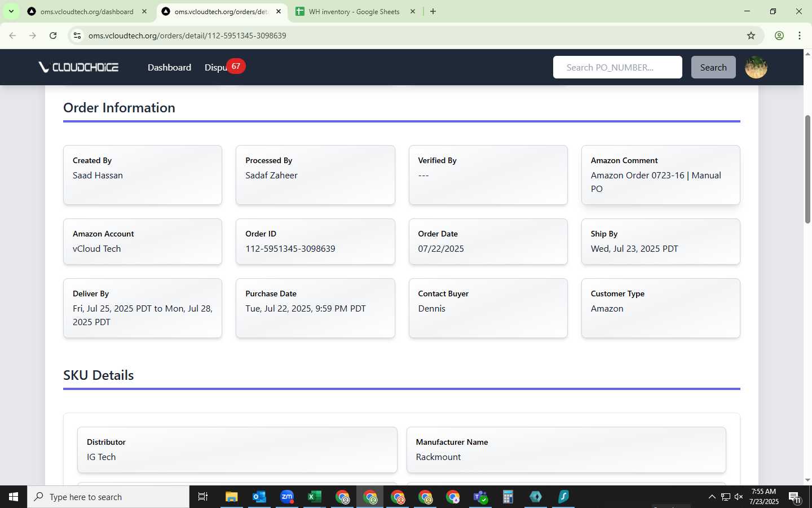Click Deliver By date range text
Screen dimensions: 812x508
(143, 316)
